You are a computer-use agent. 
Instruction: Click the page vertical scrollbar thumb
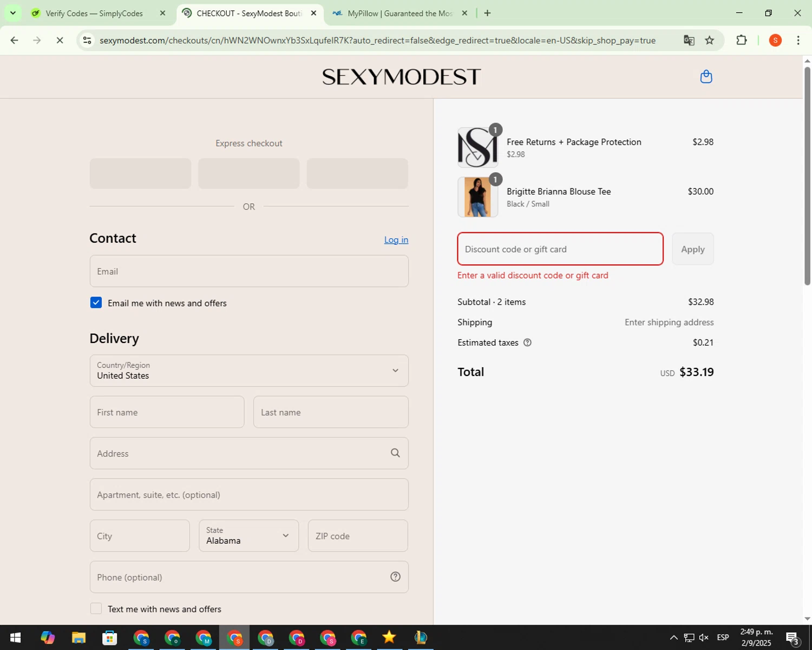point(807,176)
